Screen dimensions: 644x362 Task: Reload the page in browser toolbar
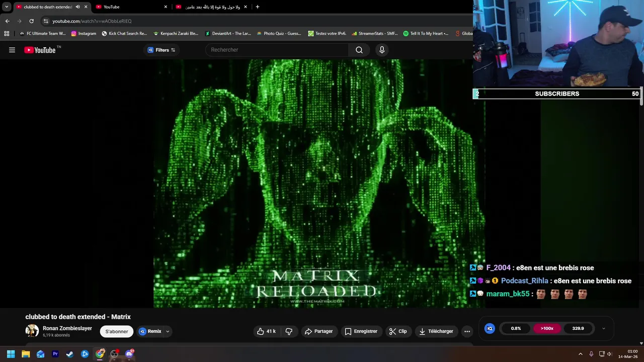tap(31, 21)
